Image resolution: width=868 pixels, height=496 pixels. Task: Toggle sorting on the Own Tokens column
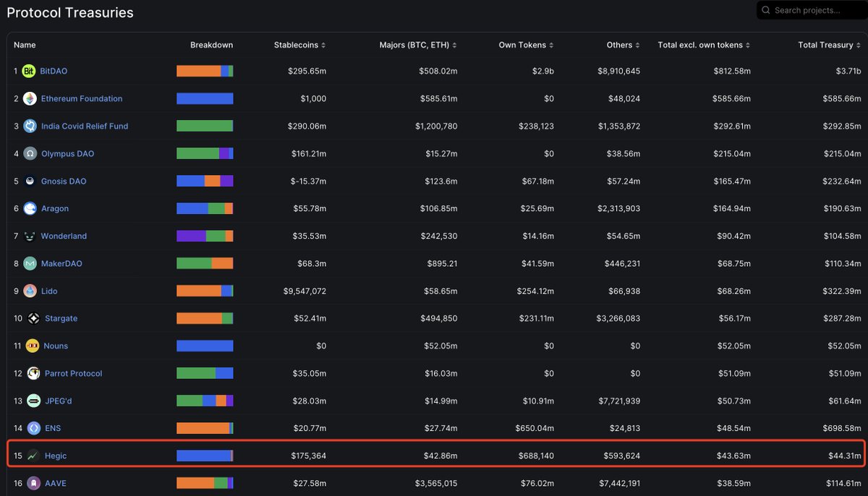(550, 44)
